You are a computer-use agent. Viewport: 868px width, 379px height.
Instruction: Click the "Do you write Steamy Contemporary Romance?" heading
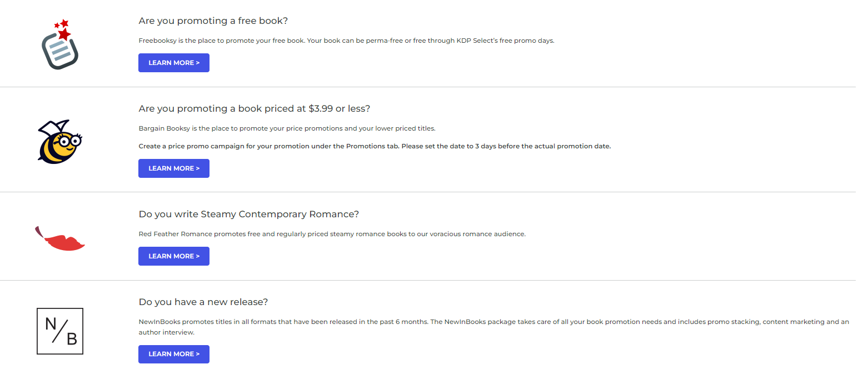pyautogui.click(x=249, y=215)
